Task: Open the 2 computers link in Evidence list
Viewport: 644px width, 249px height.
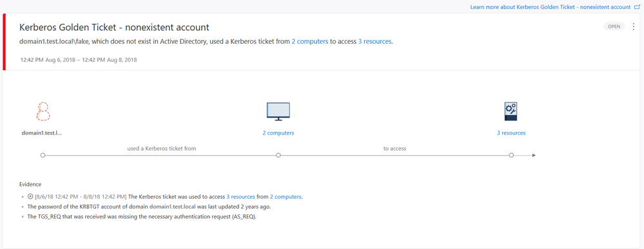Action: coord(286,196)
